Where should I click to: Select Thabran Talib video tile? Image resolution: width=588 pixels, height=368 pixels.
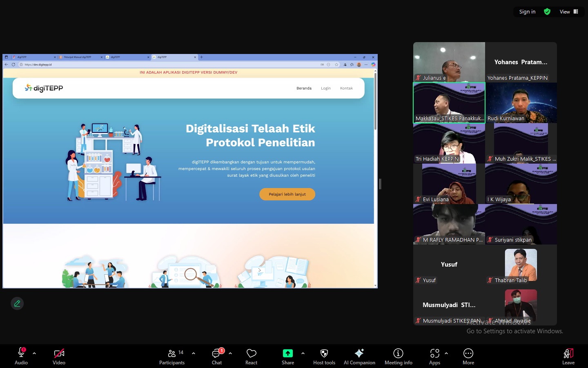point(521,265)
